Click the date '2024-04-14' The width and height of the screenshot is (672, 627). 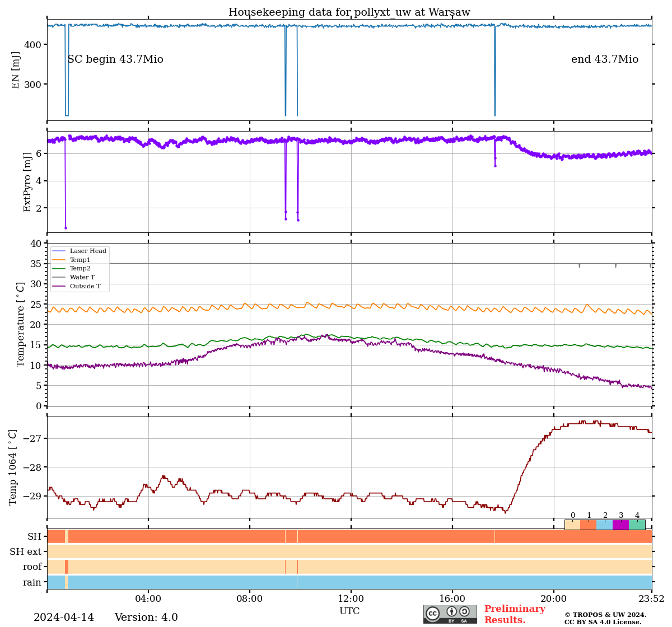click(64, 617)
